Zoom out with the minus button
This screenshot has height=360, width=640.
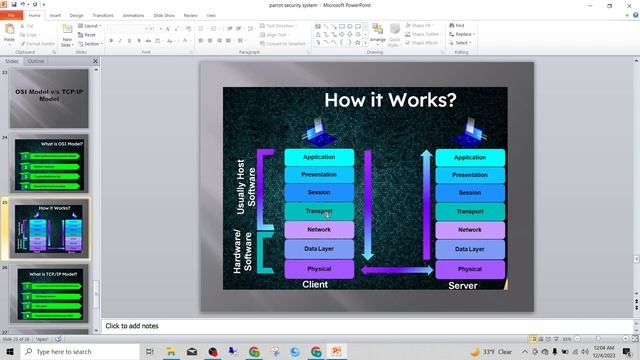[x=578, y=339]
